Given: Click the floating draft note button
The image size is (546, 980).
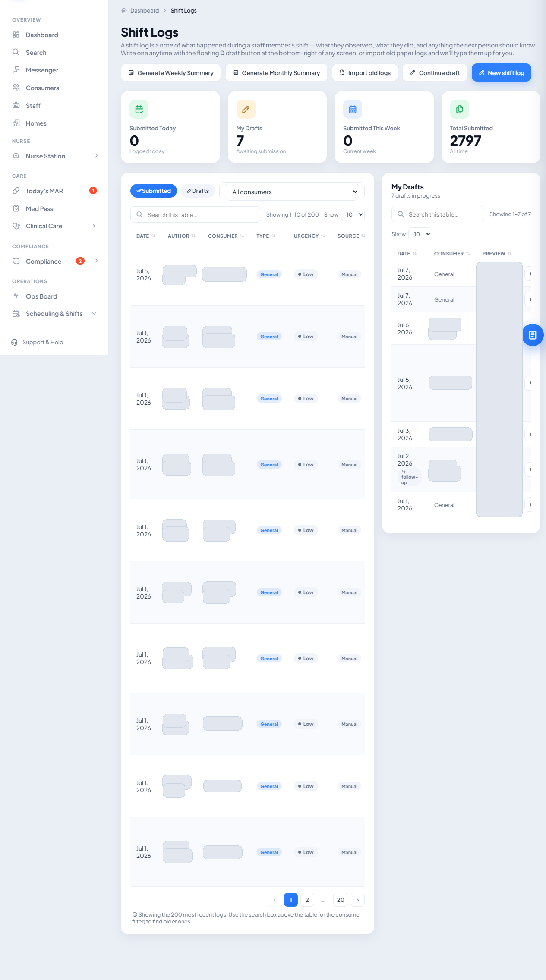Looking at the screenshot, I should point(533,335).
